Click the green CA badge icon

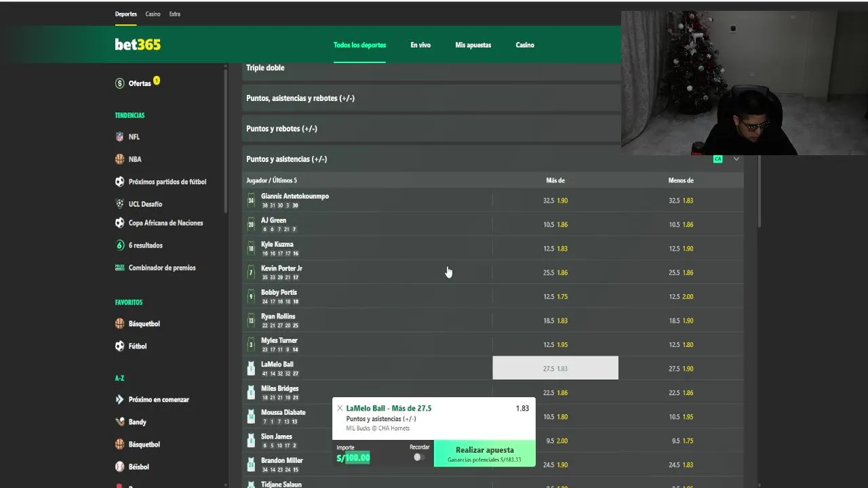717,159
